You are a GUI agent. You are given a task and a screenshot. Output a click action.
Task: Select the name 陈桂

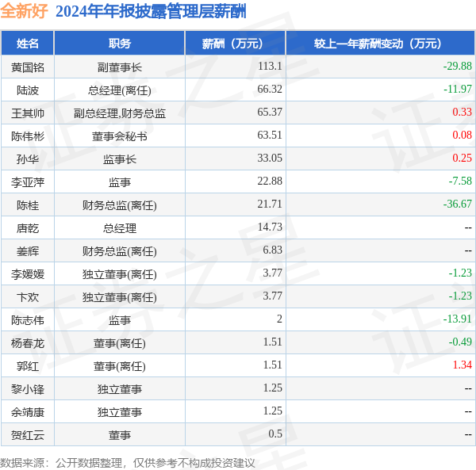coord(28,205)
